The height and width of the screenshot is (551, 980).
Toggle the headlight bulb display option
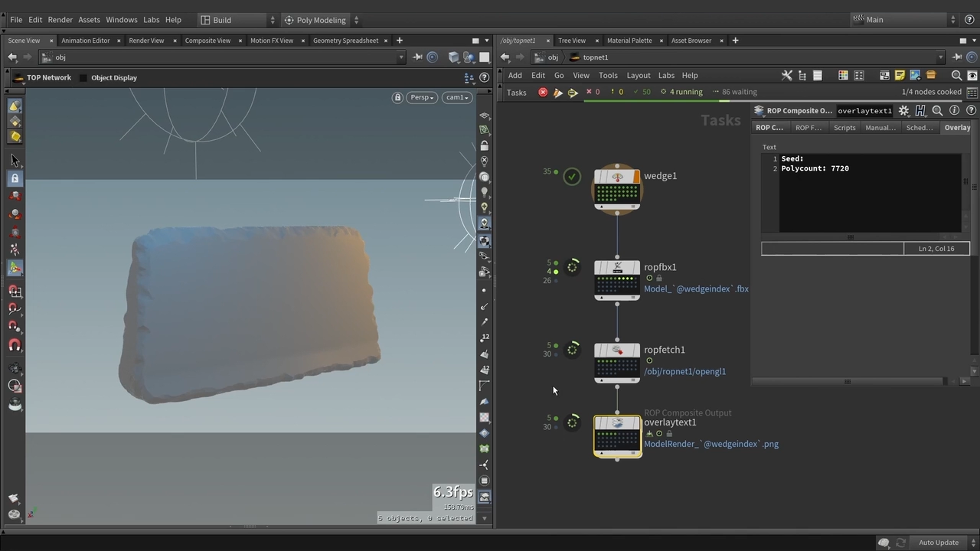pos(484,192)
